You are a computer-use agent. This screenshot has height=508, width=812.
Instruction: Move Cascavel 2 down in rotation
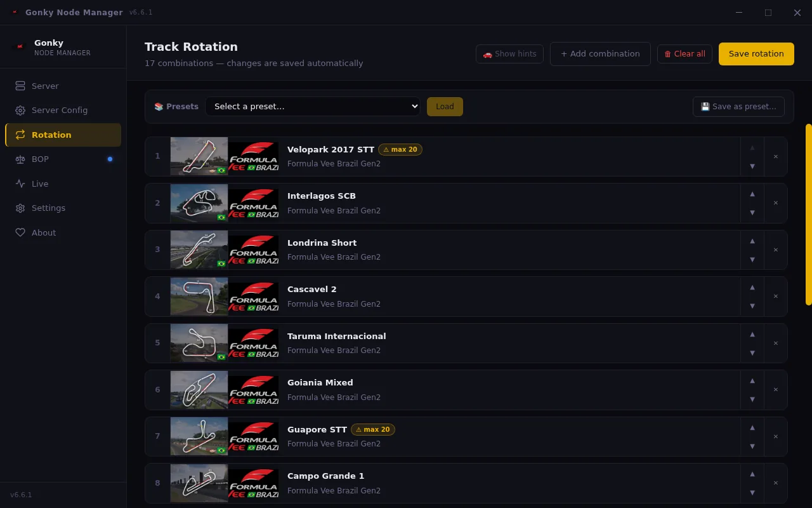tap(752, 305)
